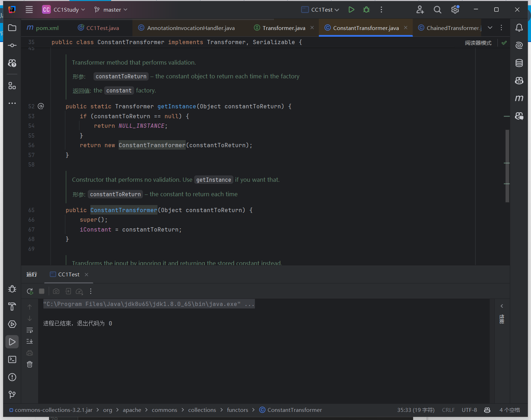Screen dimensions: 531x420
Task: Open IDE settings gear
Action: 455,10
